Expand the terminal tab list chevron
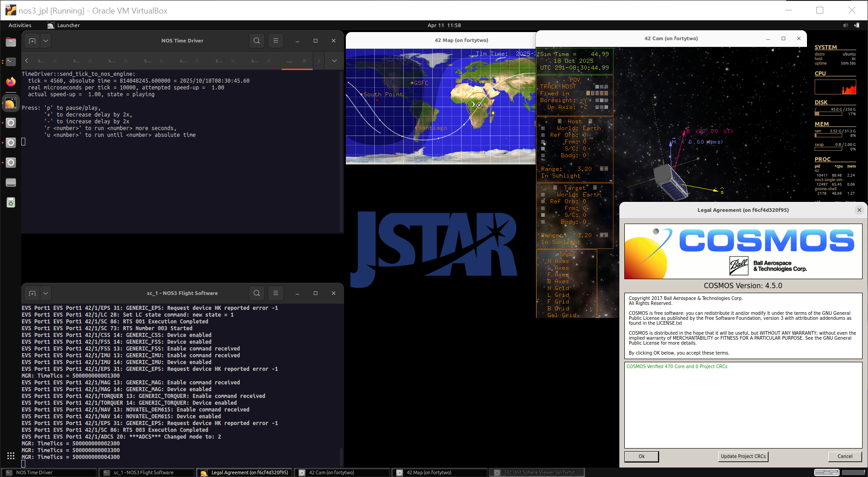The height and width of the screenshot is (477, 868). (335, 61)
